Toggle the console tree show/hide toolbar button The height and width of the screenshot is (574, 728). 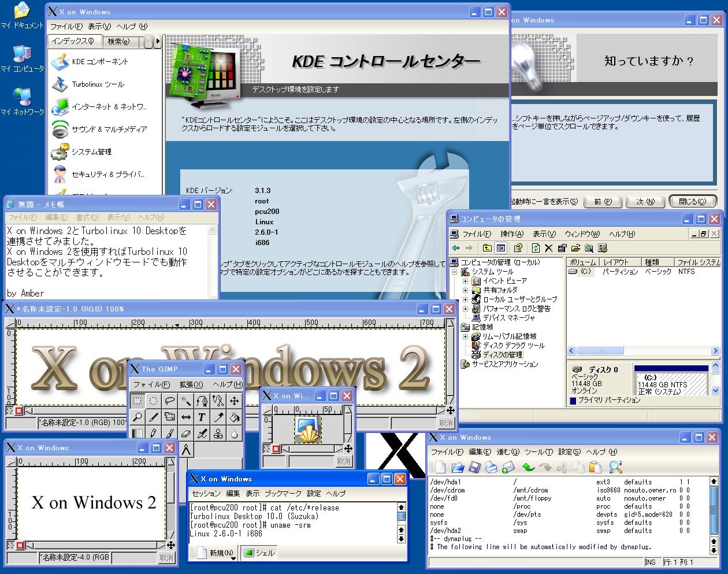pos(501,248)
